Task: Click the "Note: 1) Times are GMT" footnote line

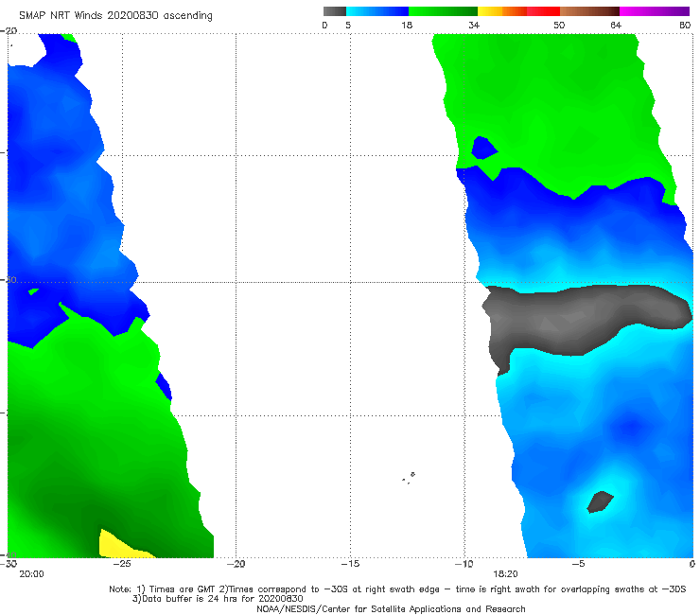Action: pyautogui.click(x=397, y=589)
